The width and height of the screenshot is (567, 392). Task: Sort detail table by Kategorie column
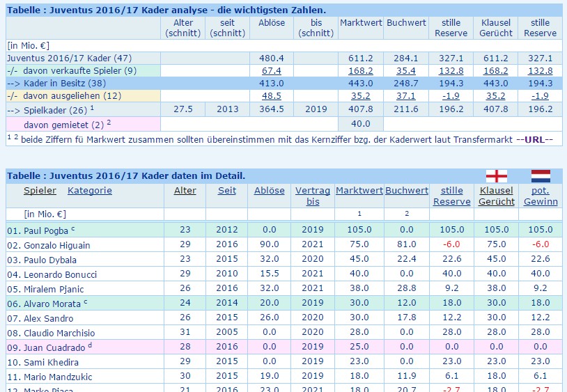(x=90, y=190)
